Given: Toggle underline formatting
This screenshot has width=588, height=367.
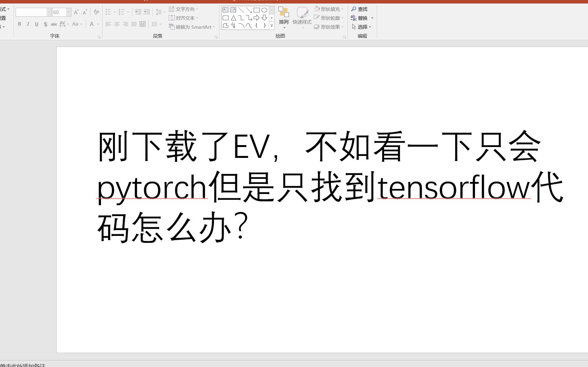Looking at the screenshot, I should click(37, 24).
